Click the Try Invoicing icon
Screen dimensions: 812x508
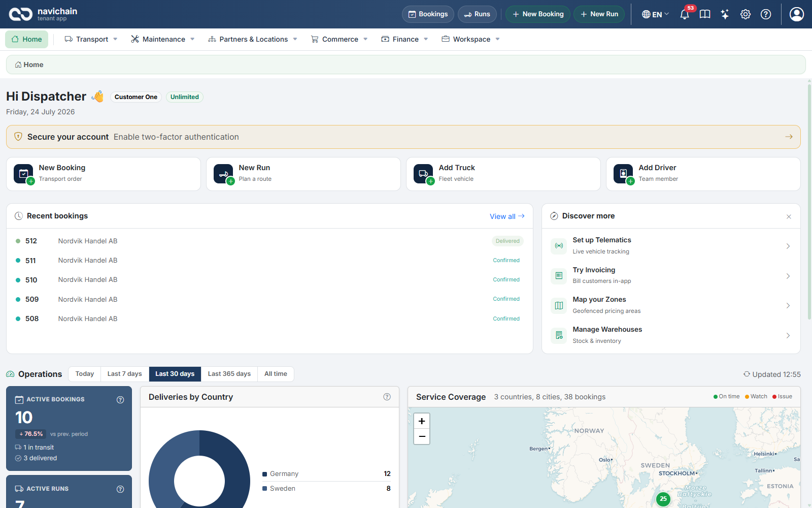pyautogui.click(x=559, y=276)
